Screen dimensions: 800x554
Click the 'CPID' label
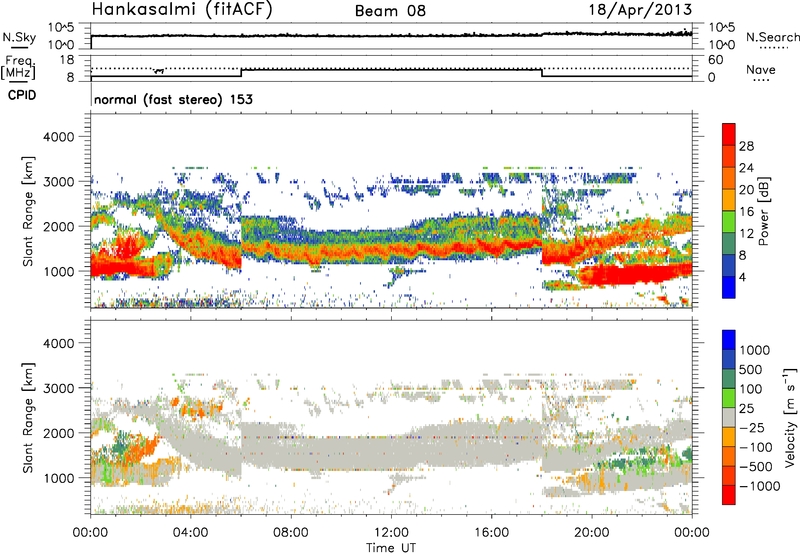point(22,95)
